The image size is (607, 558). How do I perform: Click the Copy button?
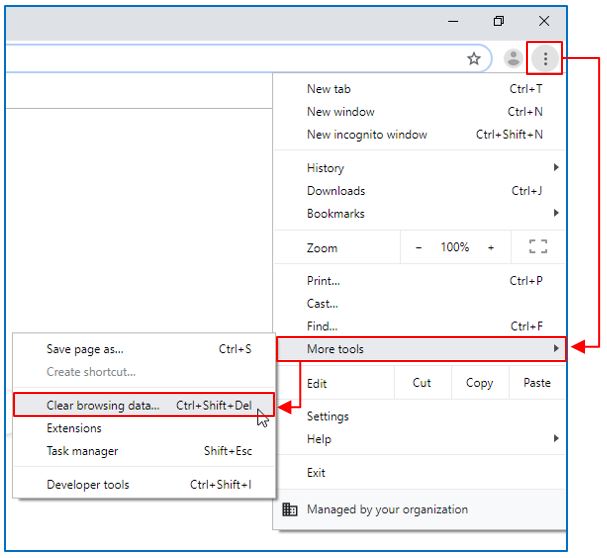coord(479,383)
